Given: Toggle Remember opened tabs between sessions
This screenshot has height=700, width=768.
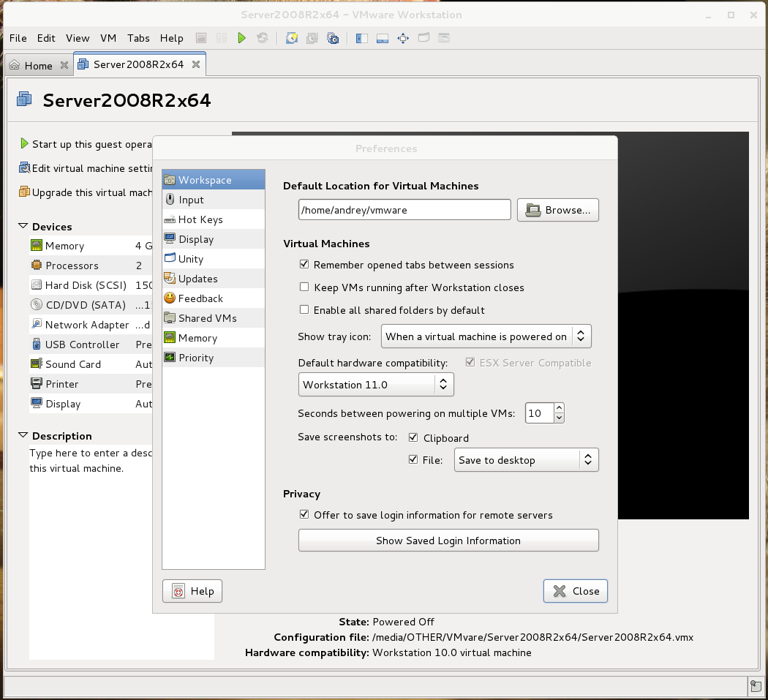Looking at the screenshot, I should click(x=304, y=265).
